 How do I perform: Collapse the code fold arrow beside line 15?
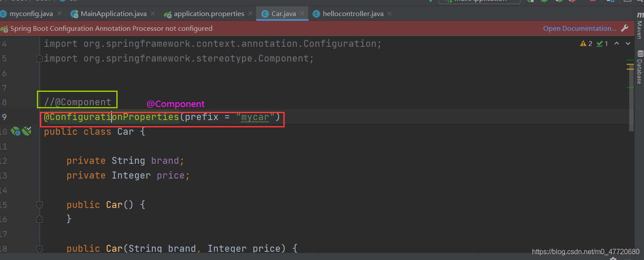[x=39, y=205]
